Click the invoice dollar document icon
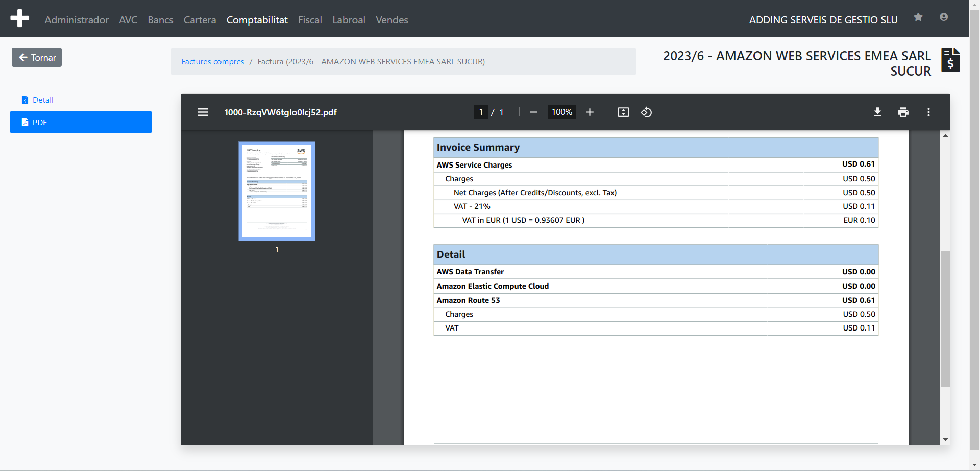 [x=950, y=60]
